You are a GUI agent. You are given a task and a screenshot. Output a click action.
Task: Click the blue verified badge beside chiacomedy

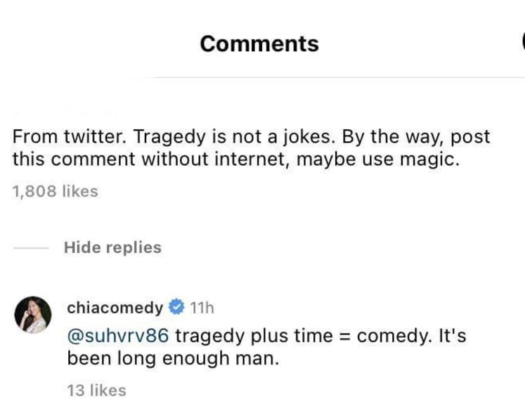pyautogui.click(x=176, y=307)
